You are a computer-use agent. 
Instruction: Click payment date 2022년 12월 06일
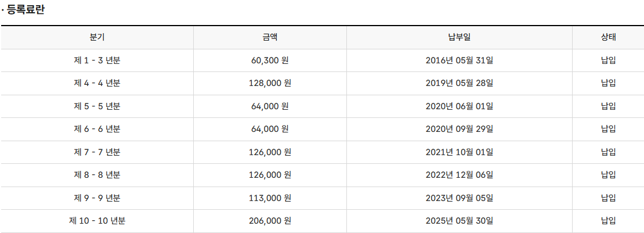[x=459, y=175]
